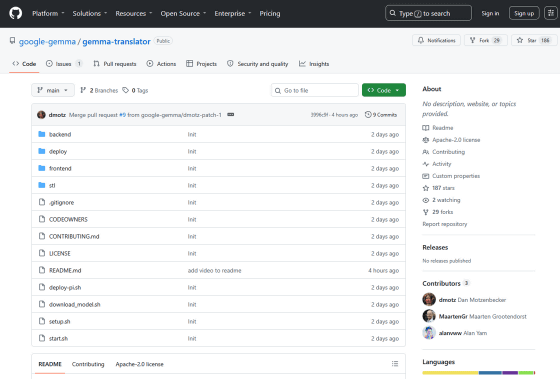Viewport: 560px width, 379px height.
Task: Open pull request #9 link
Action: click(x=122, y=115)
